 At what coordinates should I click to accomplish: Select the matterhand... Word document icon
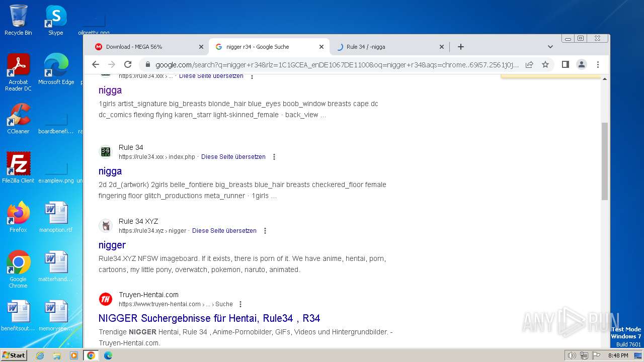56,266
